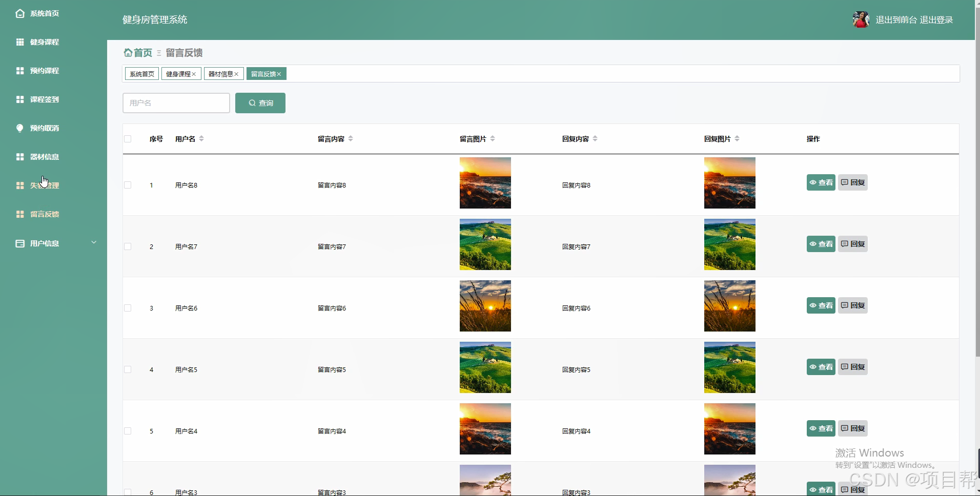Open 留言图片 thumbnail for 用户名7
The width and height of the screenshot is (980, 496).
(x=485, y=244)
